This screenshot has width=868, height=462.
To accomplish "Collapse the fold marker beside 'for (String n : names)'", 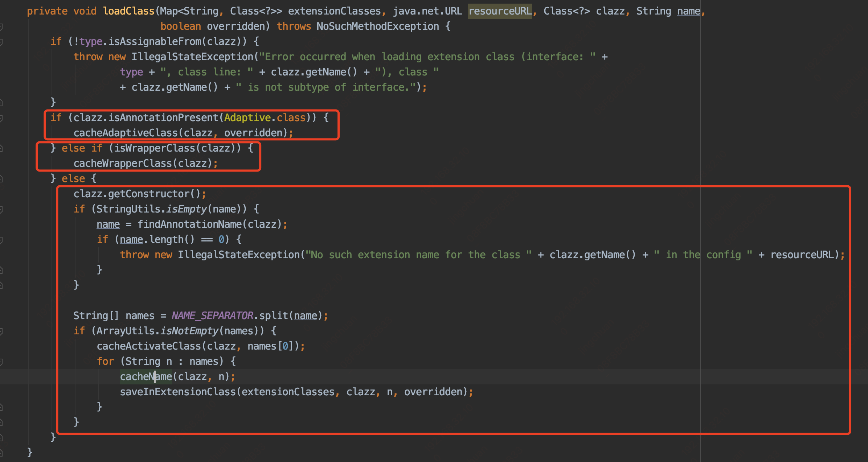I will click(x=1, y=362).
